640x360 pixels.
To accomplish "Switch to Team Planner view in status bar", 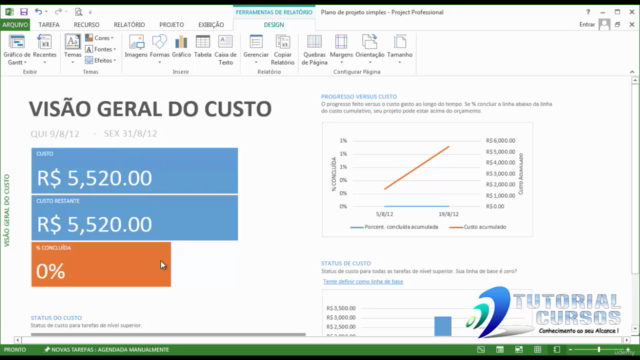I will pyautogui.click(x=519, y=350).
